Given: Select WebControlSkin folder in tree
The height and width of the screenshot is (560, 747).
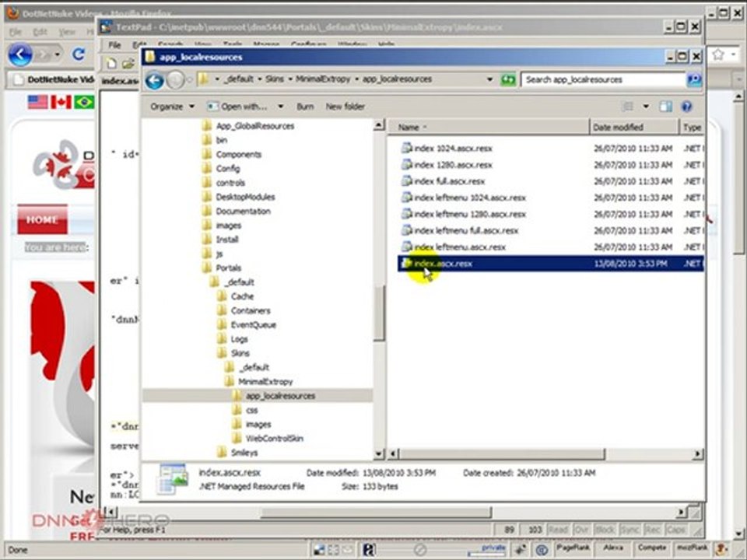Looking at the screenshot, I should click(268, 439).
